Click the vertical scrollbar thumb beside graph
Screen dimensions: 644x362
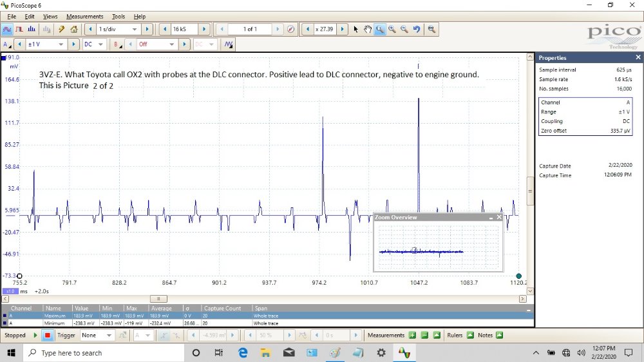point(530,191)
